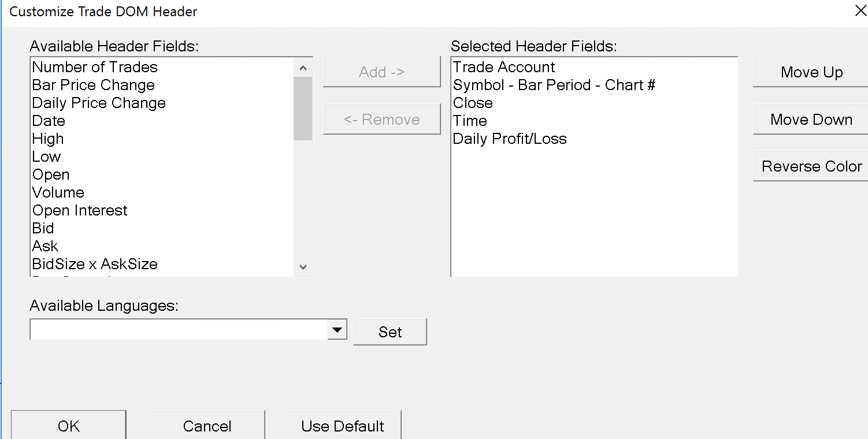Viewport: 868px width, 439px height.
Task: Restore settings with Use Default
Action: tap(343, 426)
